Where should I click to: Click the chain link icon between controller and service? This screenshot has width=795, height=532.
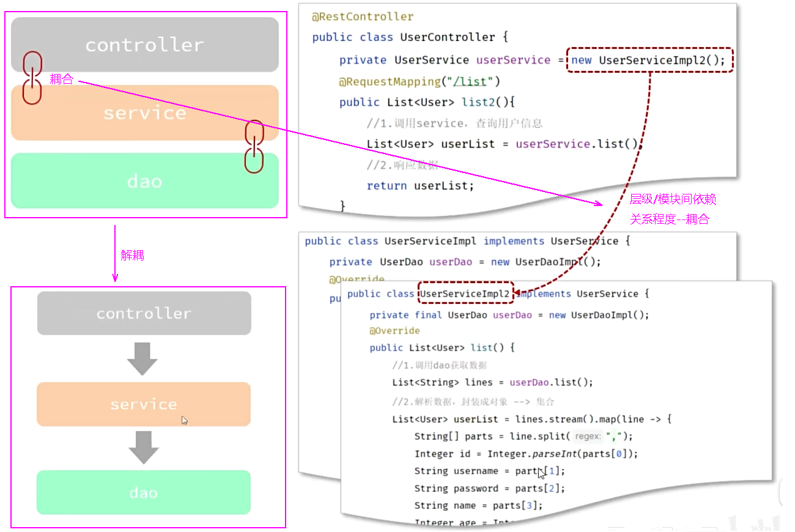point(32,77)
